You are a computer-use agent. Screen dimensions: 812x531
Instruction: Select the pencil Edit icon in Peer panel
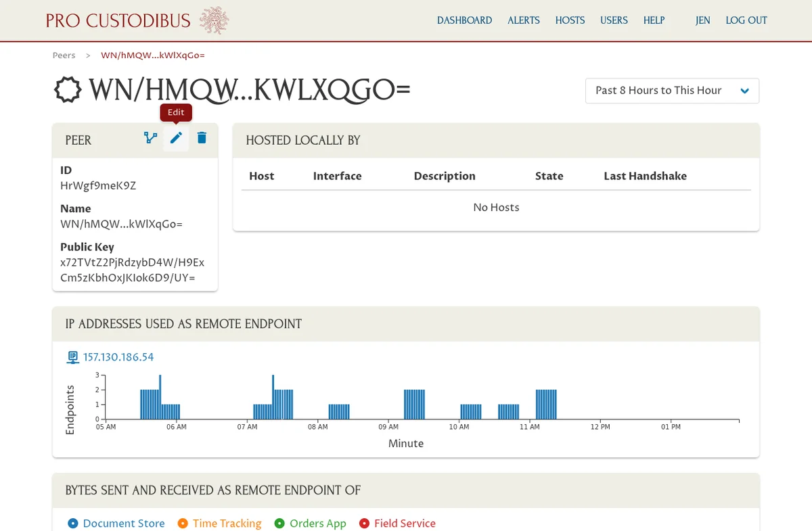(x=175, y=138)
